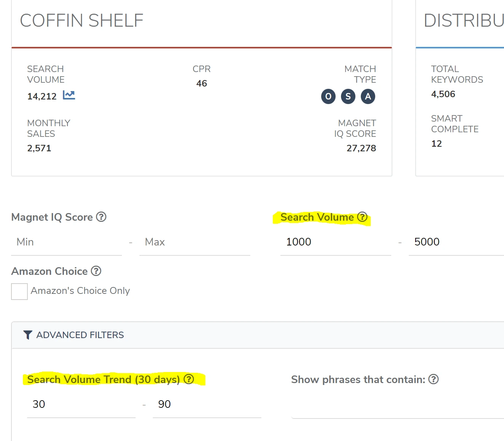Collapse the Advanced Filters section
Viewport: 504px width, 441px height.
(x=80, y=335)
